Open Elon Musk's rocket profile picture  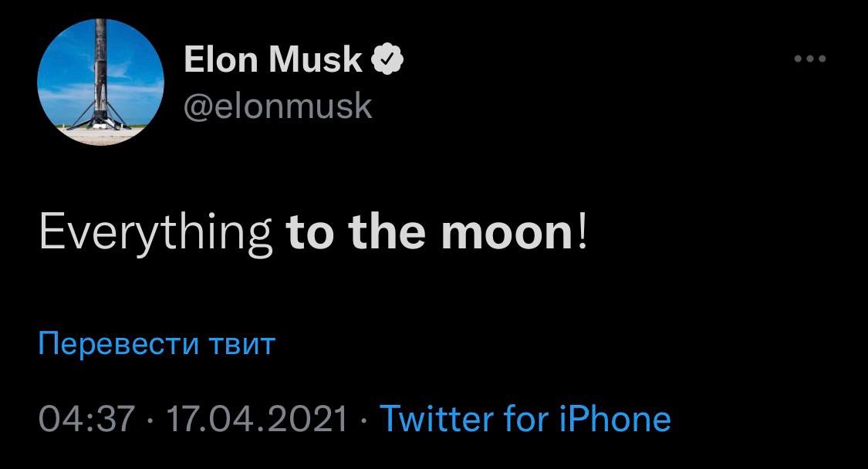click(101, 81)
